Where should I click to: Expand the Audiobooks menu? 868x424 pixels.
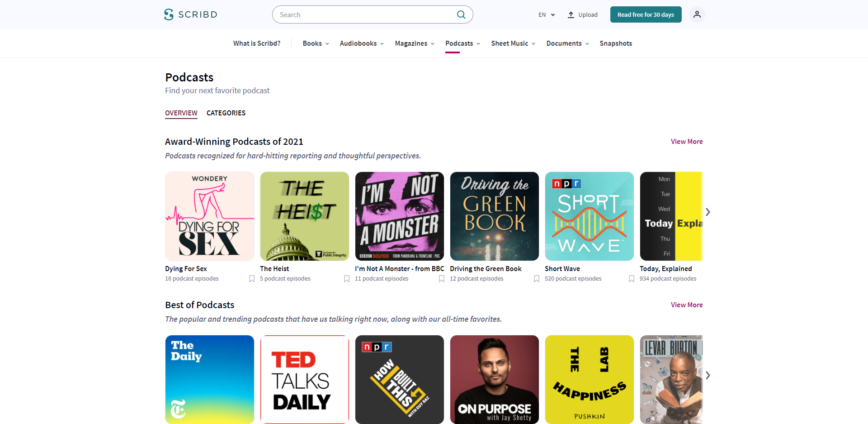click(x=362, y=43)
